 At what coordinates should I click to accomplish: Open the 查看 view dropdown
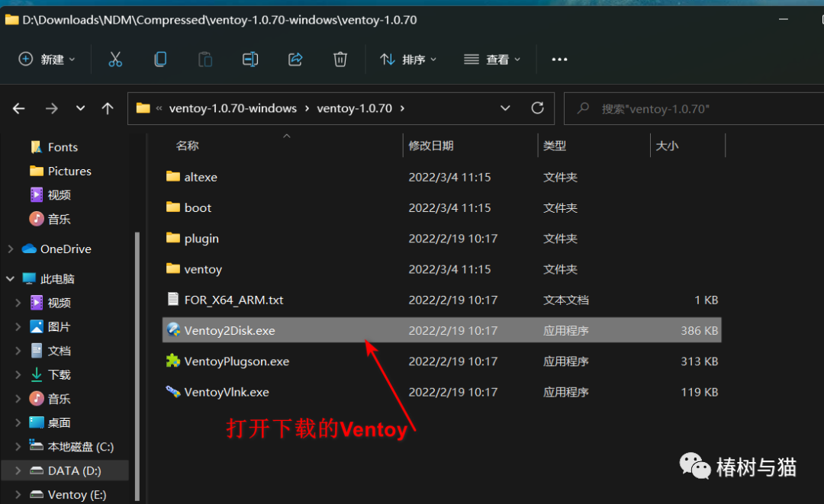(492, 59)
